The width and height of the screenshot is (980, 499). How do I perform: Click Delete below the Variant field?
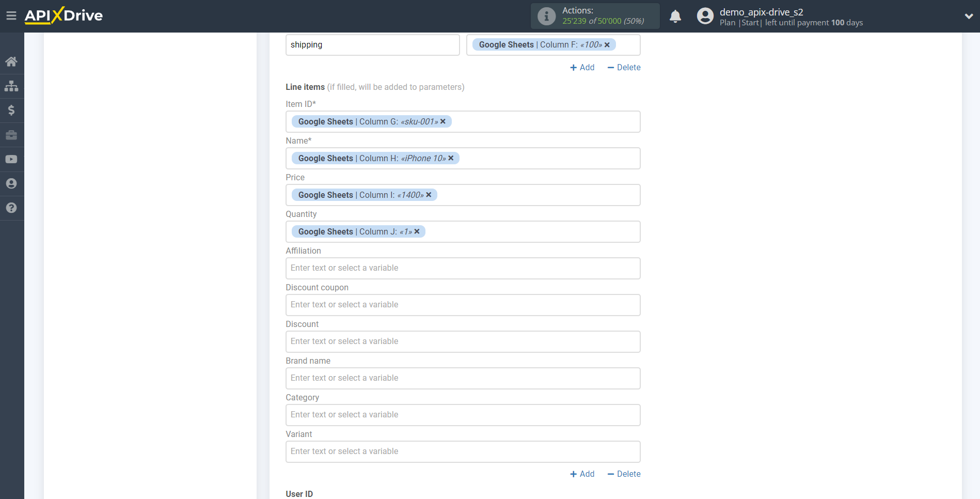[x=624, y=474]
